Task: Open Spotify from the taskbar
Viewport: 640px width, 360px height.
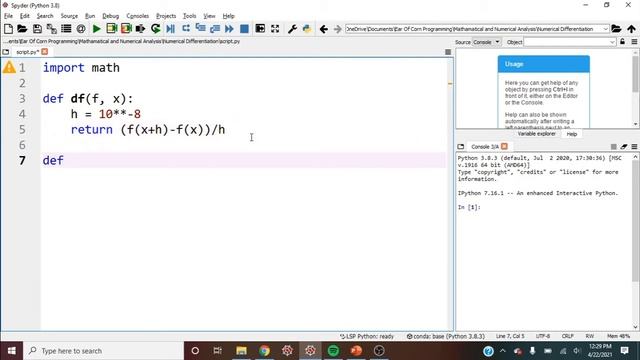Action: pyautogui.click(x=333, y=351)
